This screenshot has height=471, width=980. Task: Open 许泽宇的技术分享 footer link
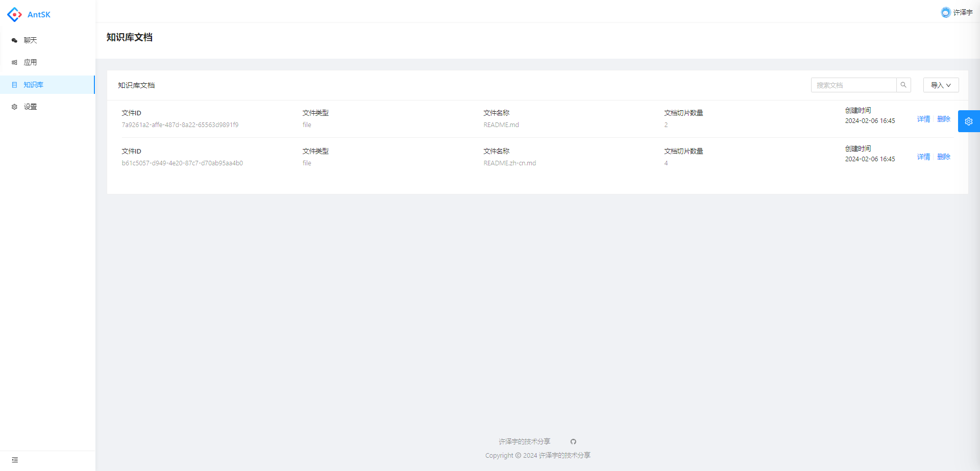click(x=524, y=441)
